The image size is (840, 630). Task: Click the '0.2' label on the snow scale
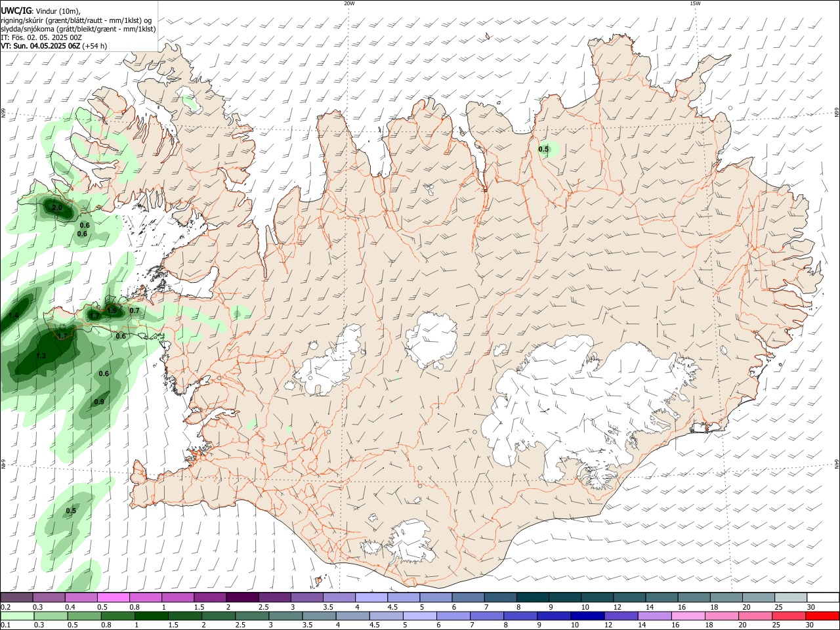click(x=5, y=607)
